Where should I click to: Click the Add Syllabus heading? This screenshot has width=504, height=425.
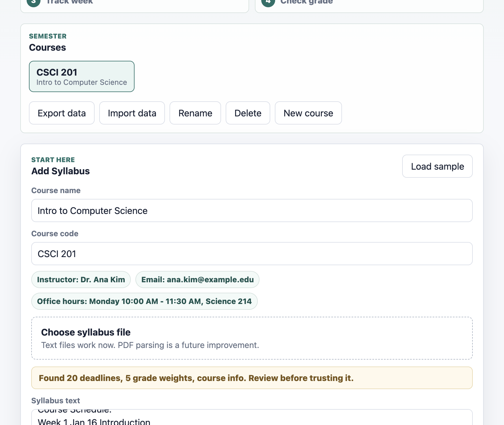[x=60, y=171]
